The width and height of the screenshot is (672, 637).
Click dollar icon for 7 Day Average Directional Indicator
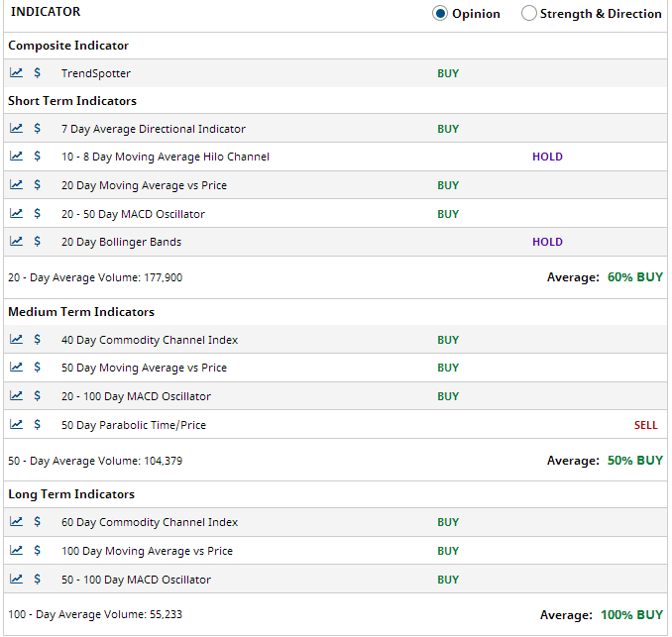[x=38, y=129]
